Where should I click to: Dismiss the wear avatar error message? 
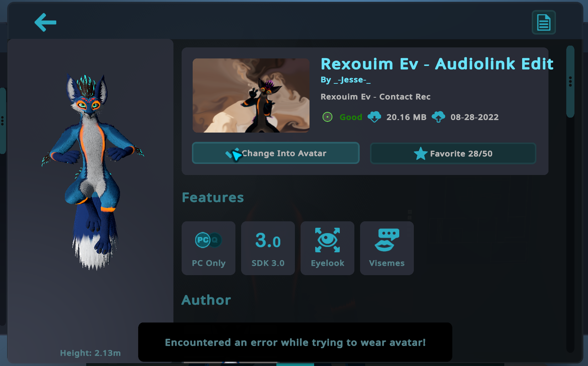[295, 342]
